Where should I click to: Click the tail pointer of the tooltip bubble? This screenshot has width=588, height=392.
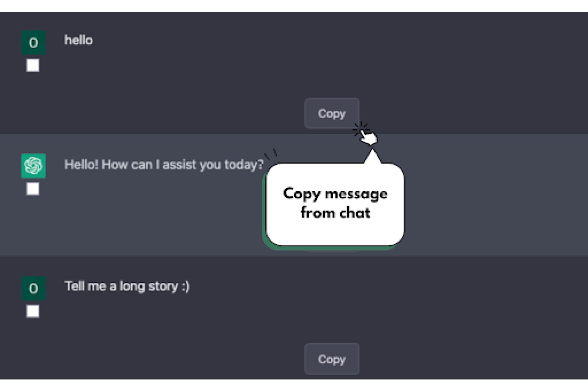tap(372, 156)
